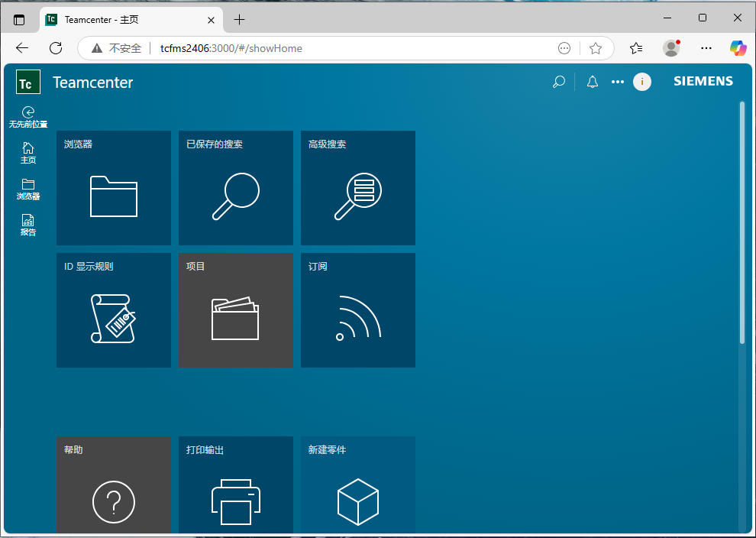Open the browser favorites list
The image size is (756, 538).
[x=636, y=48]
